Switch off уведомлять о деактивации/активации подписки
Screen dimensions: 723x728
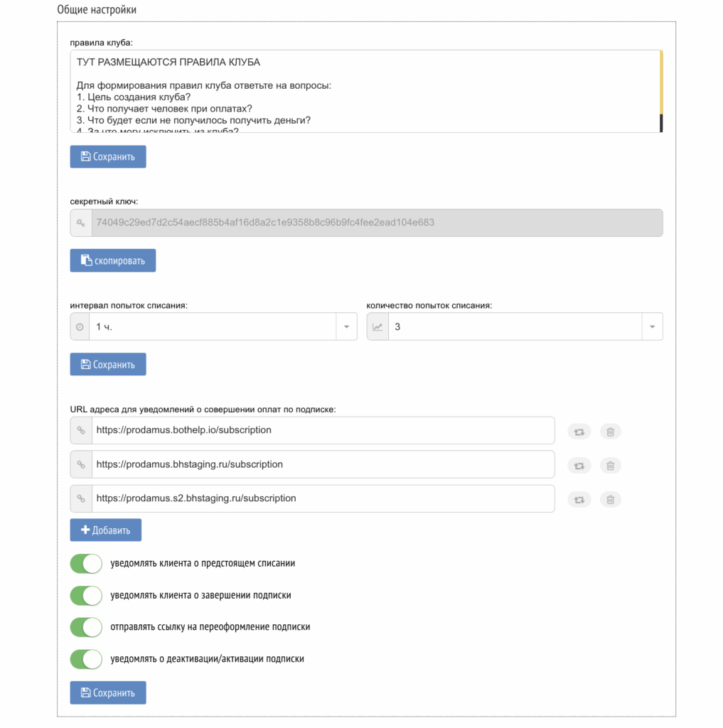(86, 659)
